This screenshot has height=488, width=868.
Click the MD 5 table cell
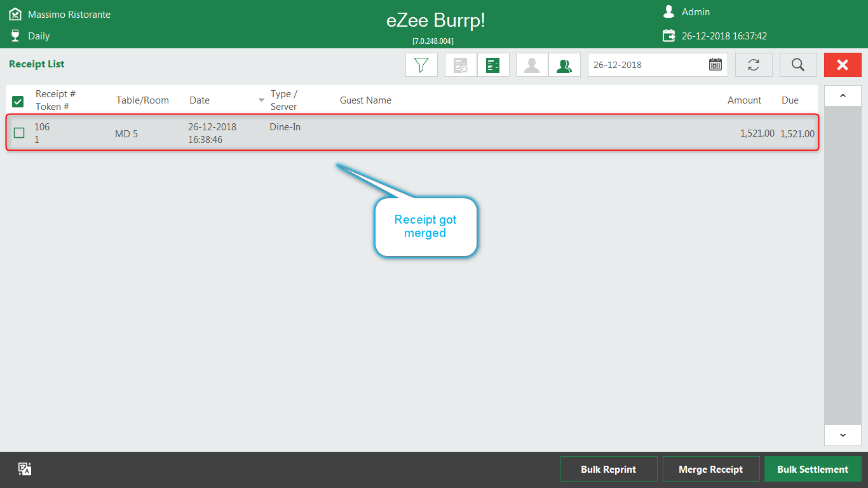(126, 133)
